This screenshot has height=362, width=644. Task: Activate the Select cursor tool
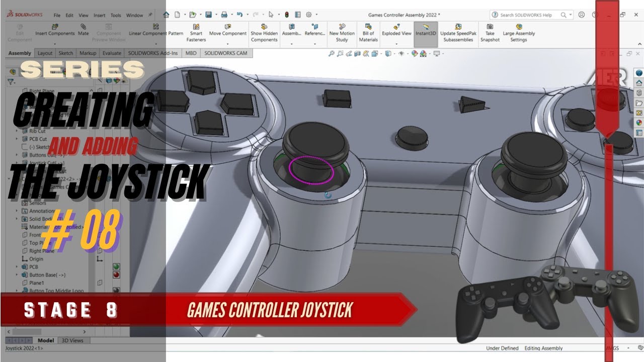(271, 15)
